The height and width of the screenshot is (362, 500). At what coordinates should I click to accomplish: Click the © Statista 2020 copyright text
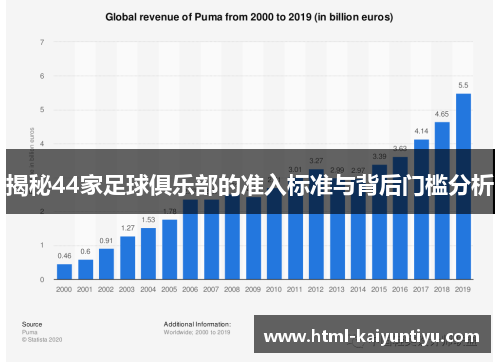42,340
